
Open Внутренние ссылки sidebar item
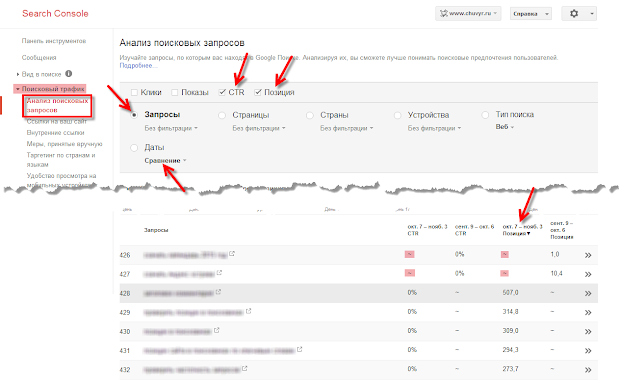[55, 132]
